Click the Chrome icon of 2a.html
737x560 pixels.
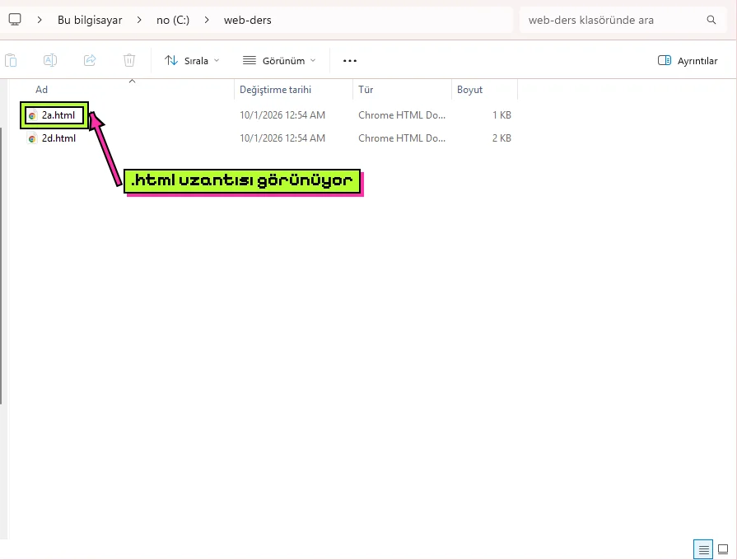[32, 115]
